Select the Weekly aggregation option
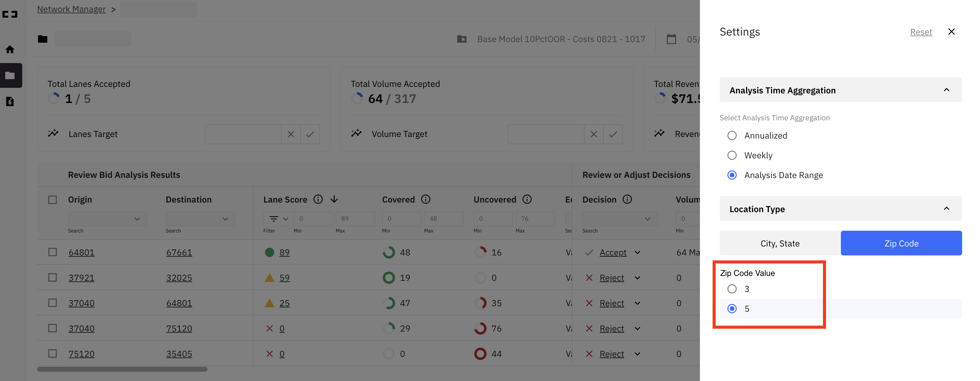The width and height of the screenshot is (980, 381). (732, 155)
